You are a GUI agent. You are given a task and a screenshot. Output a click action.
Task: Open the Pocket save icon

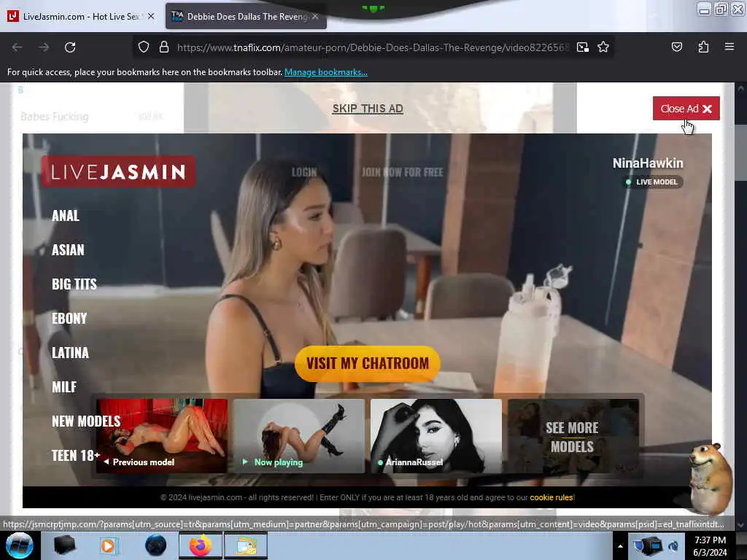[676, 47]
